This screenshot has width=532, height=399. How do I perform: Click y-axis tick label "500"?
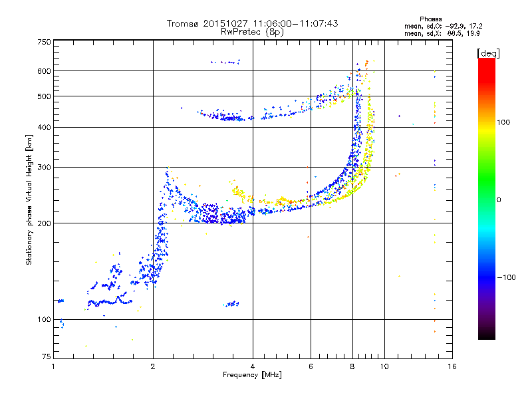tap(45, 96)
